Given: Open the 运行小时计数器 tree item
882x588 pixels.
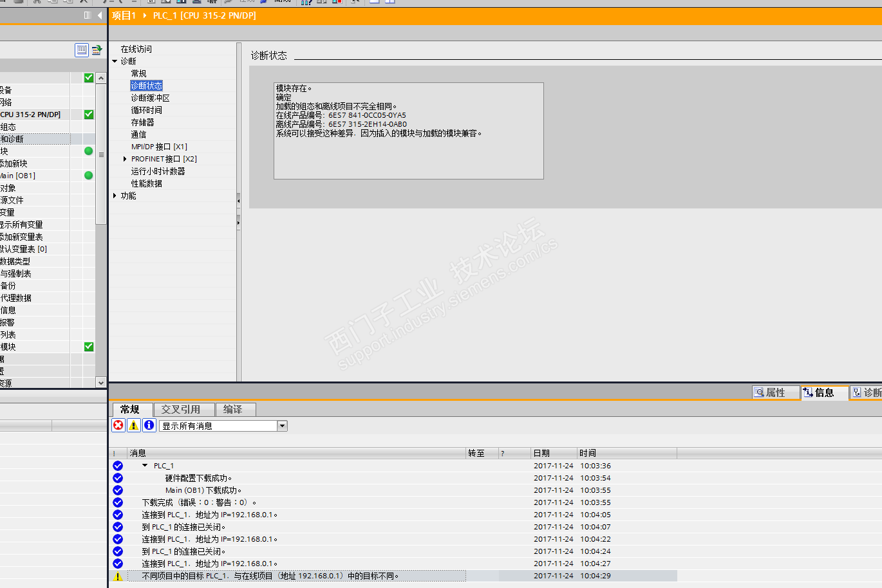Looking at the screenshot, I should (158, 171).
